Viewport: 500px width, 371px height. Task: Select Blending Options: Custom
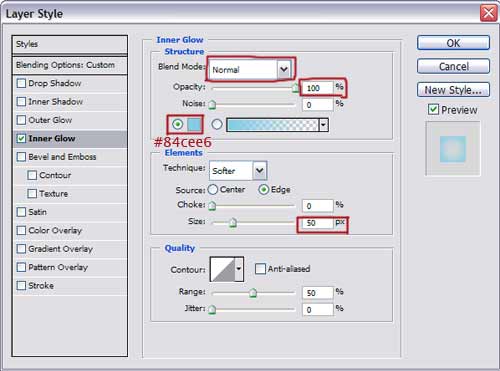click(70, 65)
